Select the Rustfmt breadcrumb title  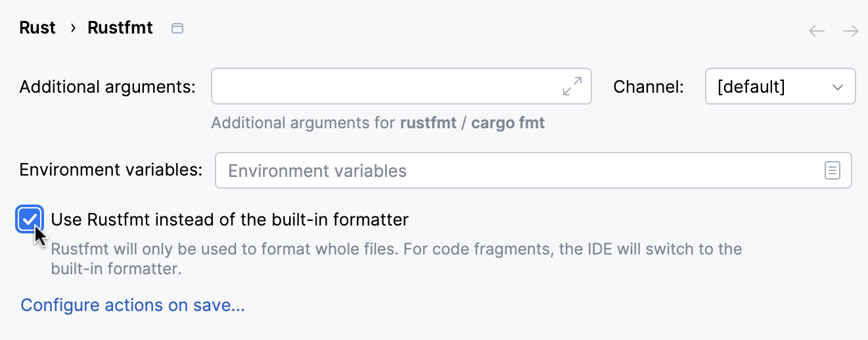120,28
